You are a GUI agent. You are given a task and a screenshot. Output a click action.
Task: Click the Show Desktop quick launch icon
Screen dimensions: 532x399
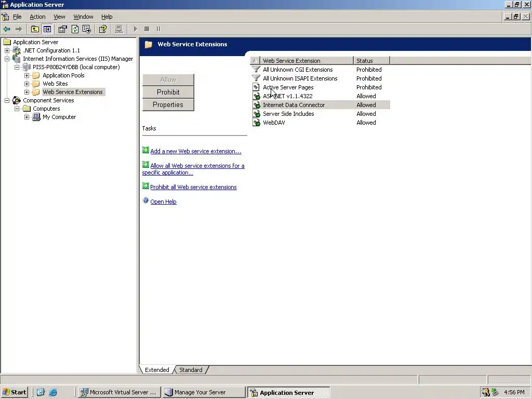point(41,392)
